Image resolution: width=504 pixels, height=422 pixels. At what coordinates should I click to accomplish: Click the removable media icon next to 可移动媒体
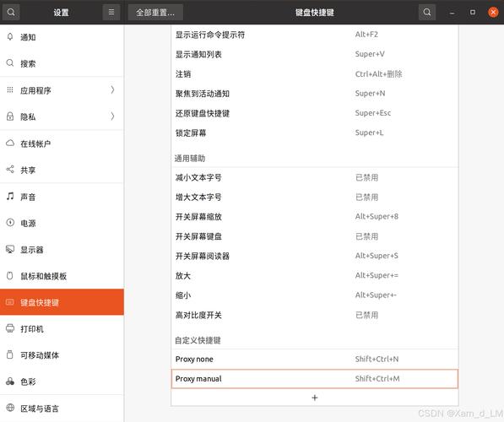coord(10,354)
